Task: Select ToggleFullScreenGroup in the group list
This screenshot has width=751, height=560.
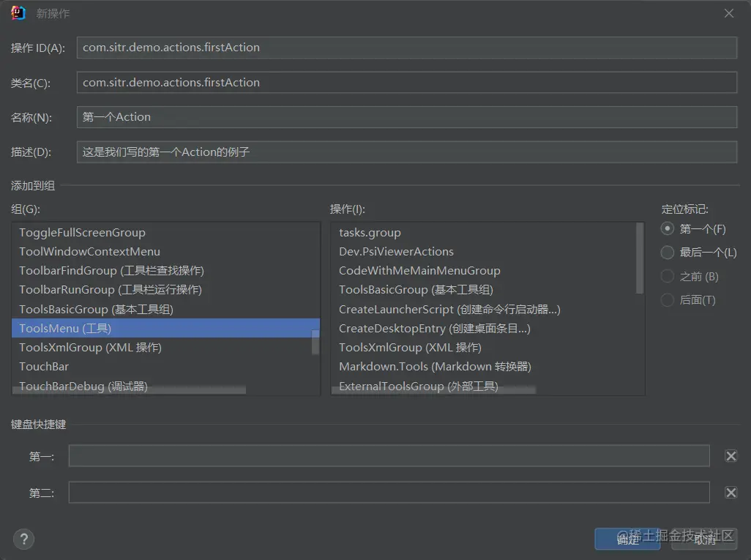Action: pos(165,232)
